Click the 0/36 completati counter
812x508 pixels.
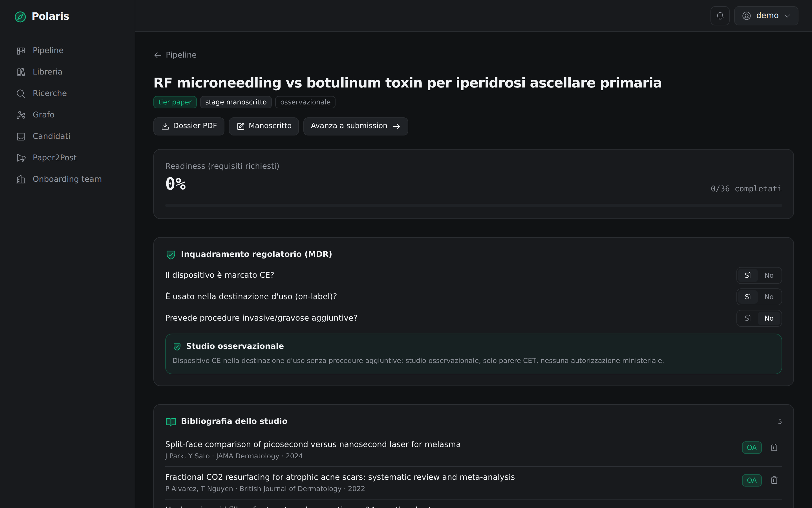[746, 189]
